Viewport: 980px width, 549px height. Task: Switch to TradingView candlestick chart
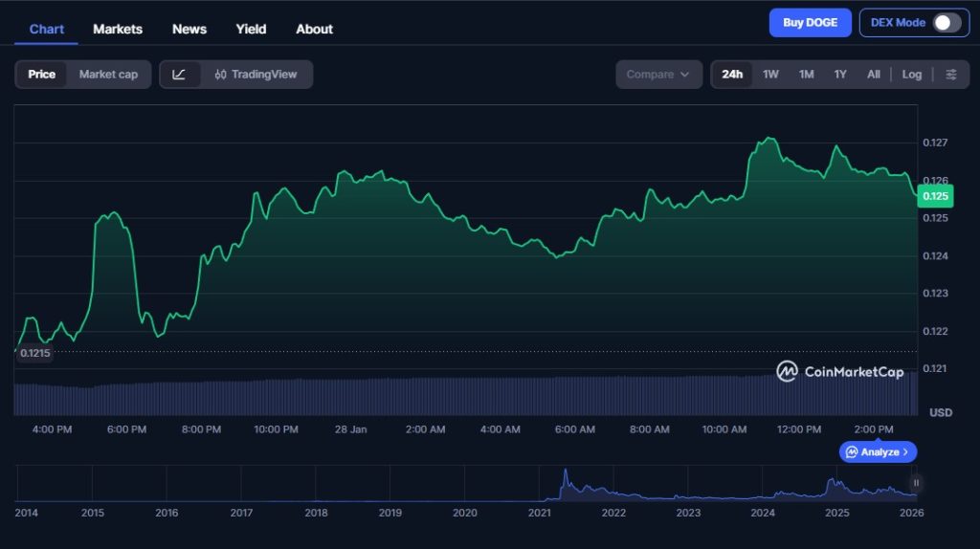[256, 75]
